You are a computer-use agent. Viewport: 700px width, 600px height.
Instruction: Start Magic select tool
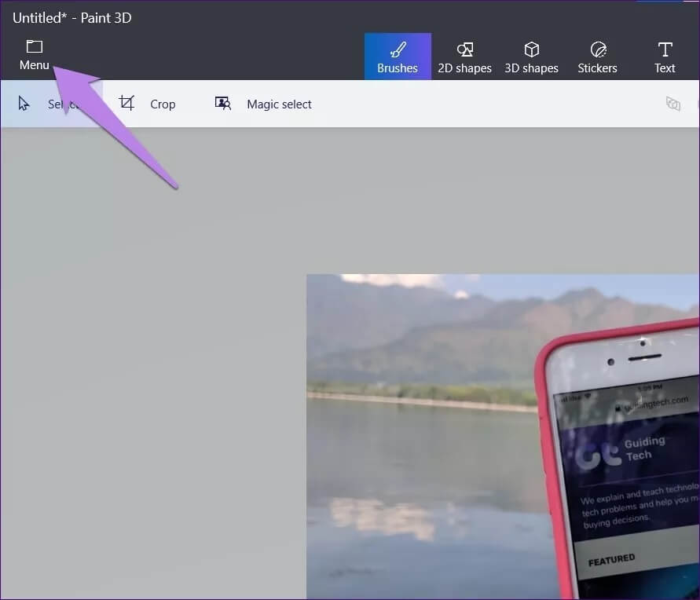263,104
